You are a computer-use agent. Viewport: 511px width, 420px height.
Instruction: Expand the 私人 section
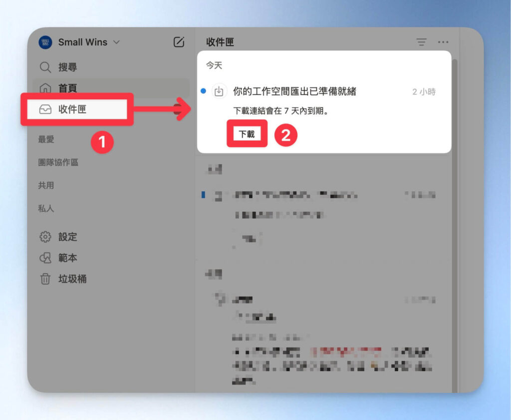click(46, 208)
